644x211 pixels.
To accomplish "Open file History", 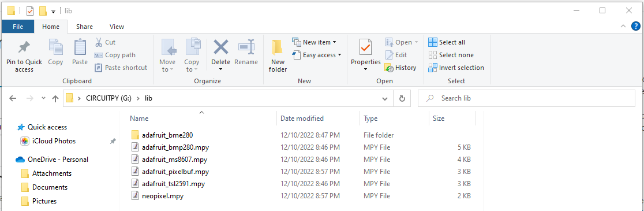I will click(x=400, y=68).
